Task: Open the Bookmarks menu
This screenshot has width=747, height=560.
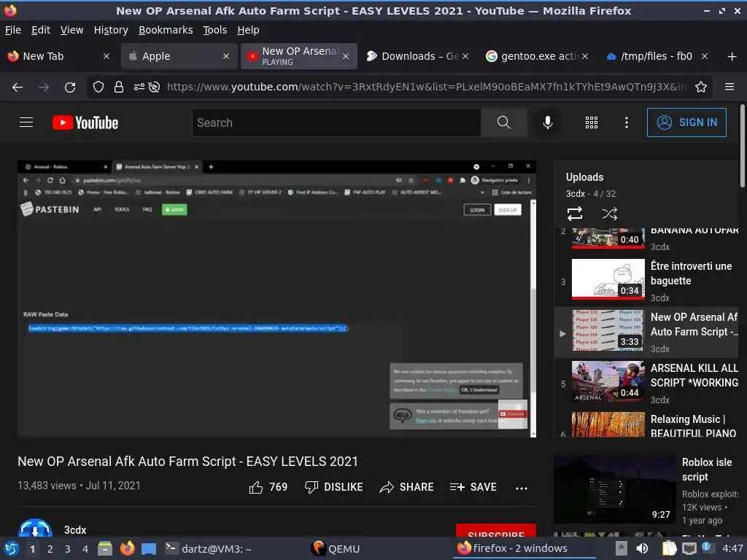Action: 166,30
